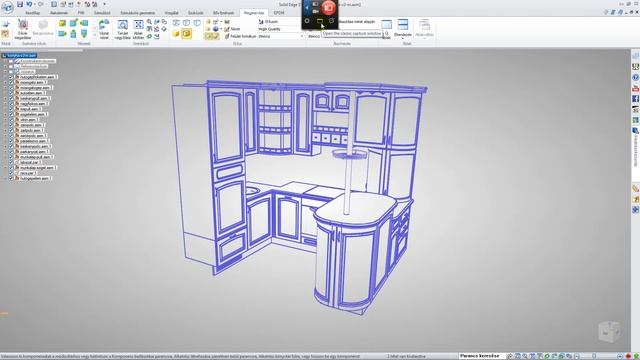The image size is (640, 360).
Task: Select the Zoom Area (Terület nagyítása) tool
Action: [x=122, y=29]
